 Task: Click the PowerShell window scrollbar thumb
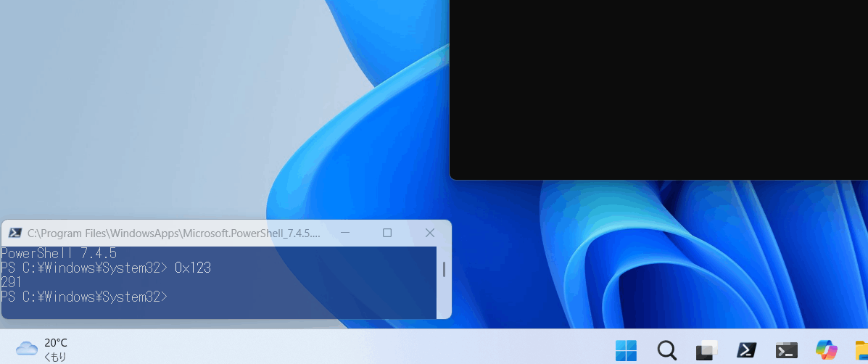tap(444, 270)
